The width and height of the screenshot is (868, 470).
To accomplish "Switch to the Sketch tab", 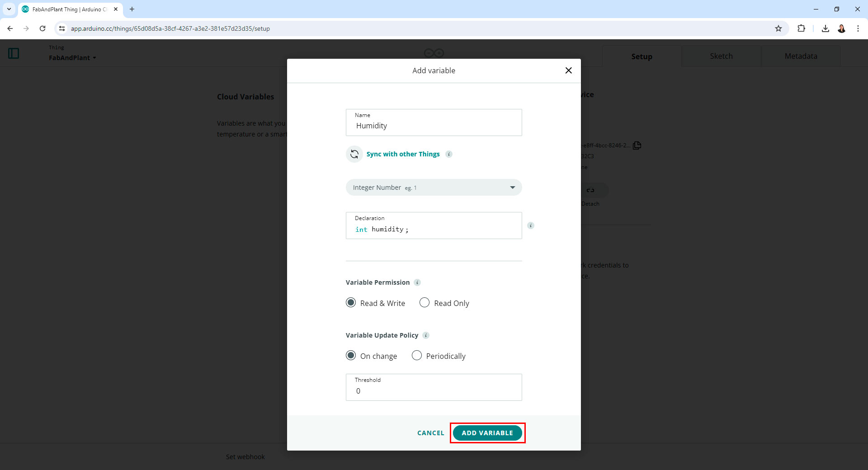I will 721,56.
